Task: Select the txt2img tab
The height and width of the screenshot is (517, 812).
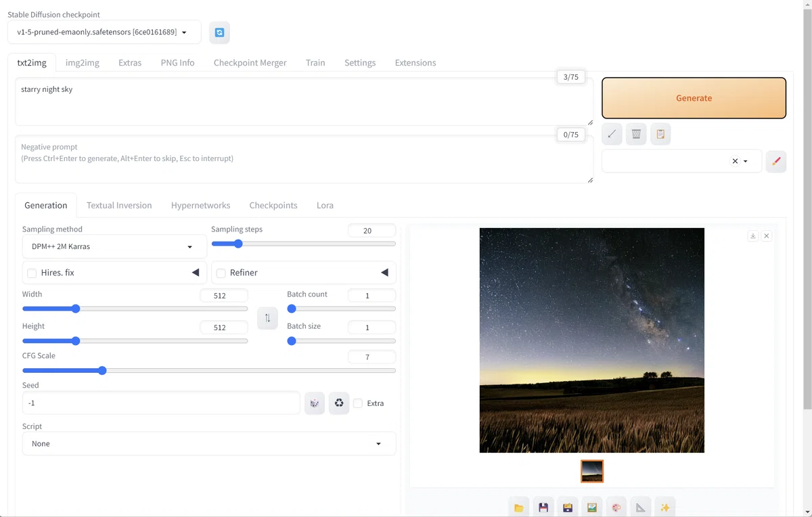Action: point(32,62)
